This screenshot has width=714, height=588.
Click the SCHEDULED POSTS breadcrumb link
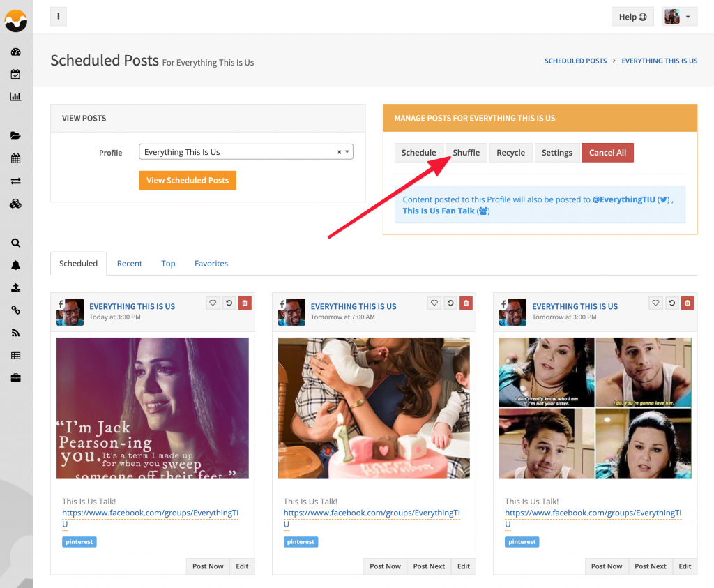coord(575,61)
